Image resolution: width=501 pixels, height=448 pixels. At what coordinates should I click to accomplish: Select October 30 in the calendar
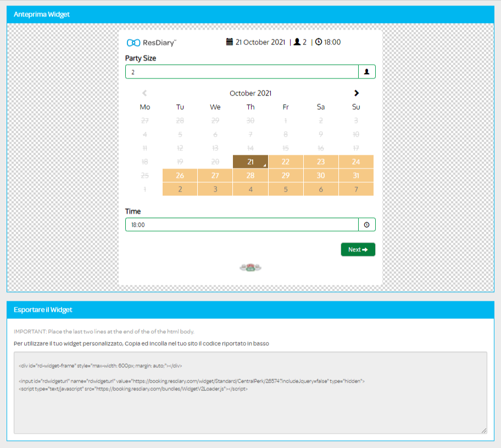click(321, 175)
